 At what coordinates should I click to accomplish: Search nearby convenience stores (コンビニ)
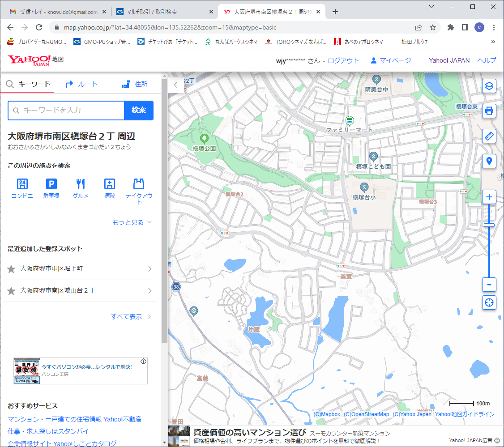(22, 188)
